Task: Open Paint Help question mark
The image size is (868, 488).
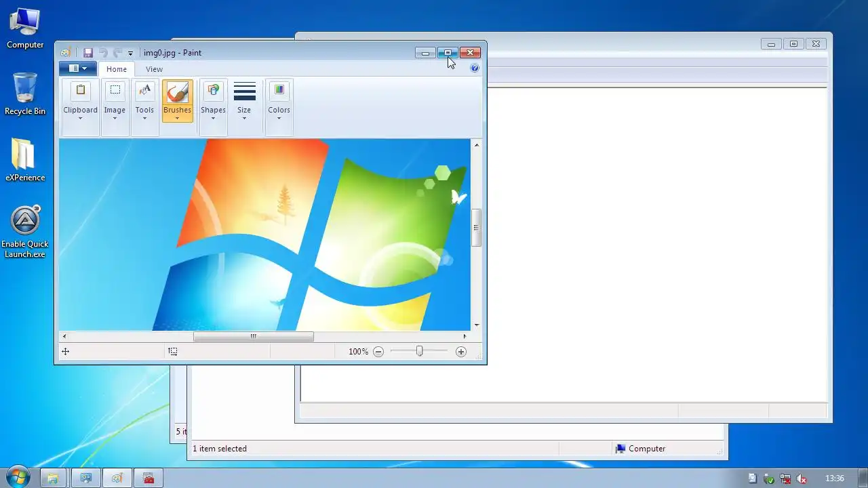Action: pyautogui.click(x=475, y=68)
